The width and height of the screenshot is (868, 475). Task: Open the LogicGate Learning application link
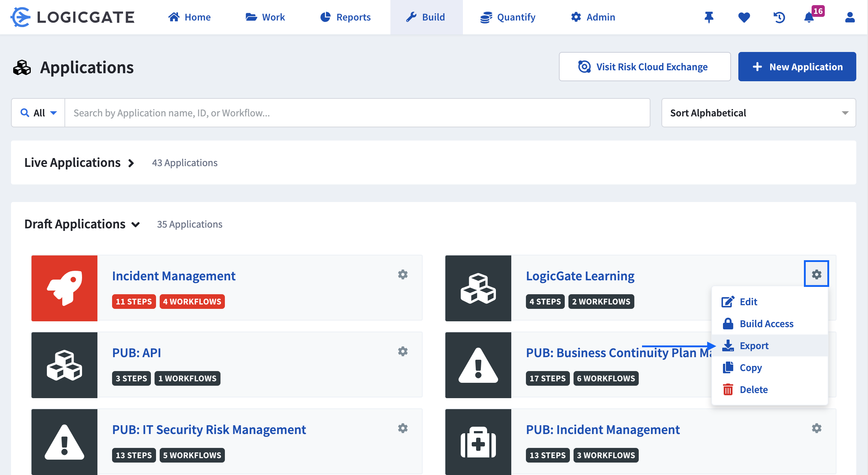tap(580, 276)
